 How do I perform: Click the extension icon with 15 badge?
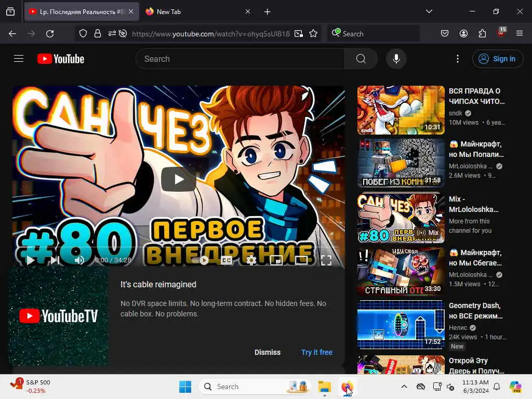coord(501,33)
